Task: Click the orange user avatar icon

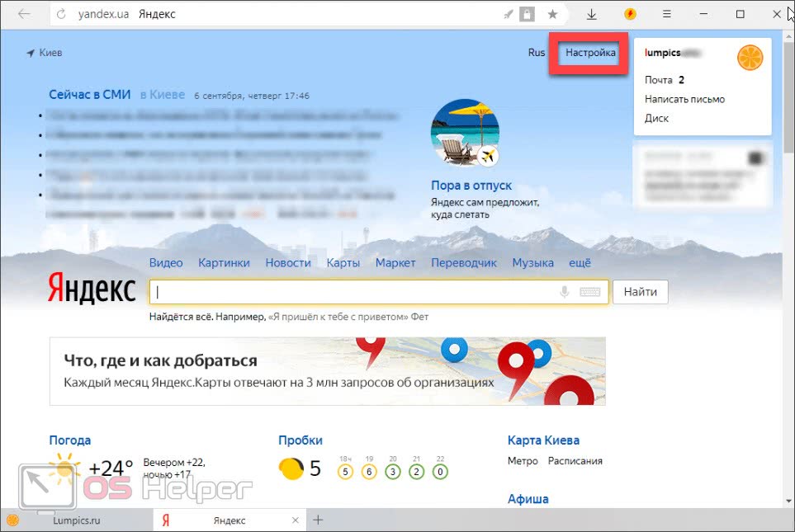Action: tap(750, 58)
